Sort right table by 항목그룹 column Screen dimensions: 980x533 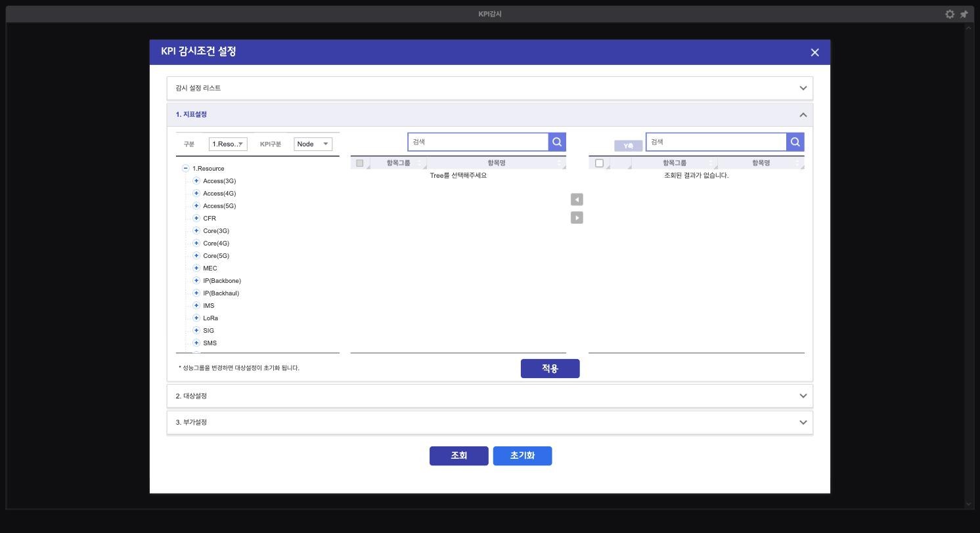tap(675, 163)
